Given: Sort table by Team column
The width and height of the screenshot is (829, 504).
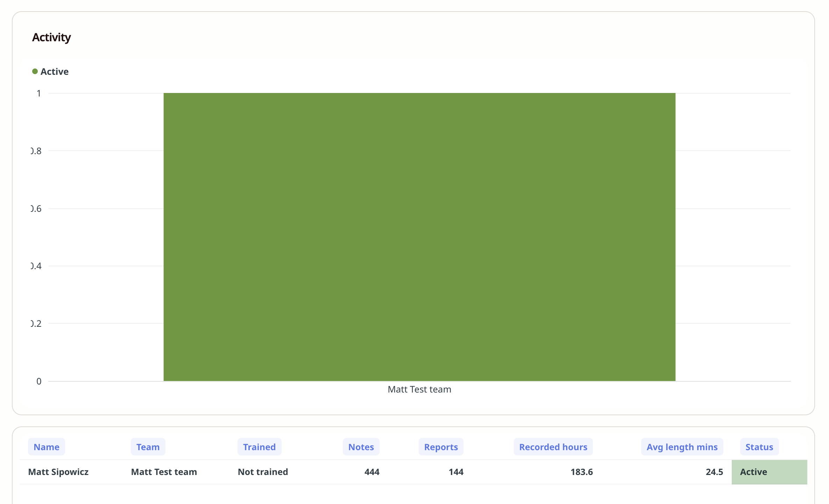Looking at the screenshot, I should pyautogui.click(x=148, y=447).
